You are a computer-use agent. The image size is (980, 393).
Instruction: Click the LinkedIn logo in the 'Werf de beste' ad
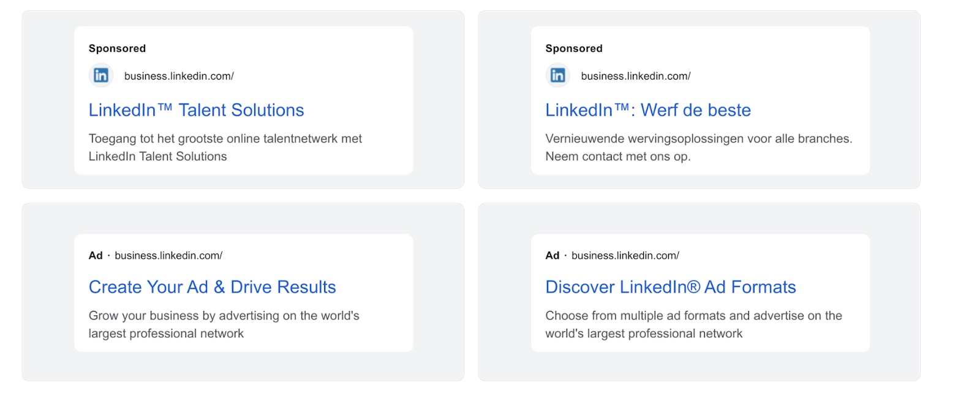[557, 75]
